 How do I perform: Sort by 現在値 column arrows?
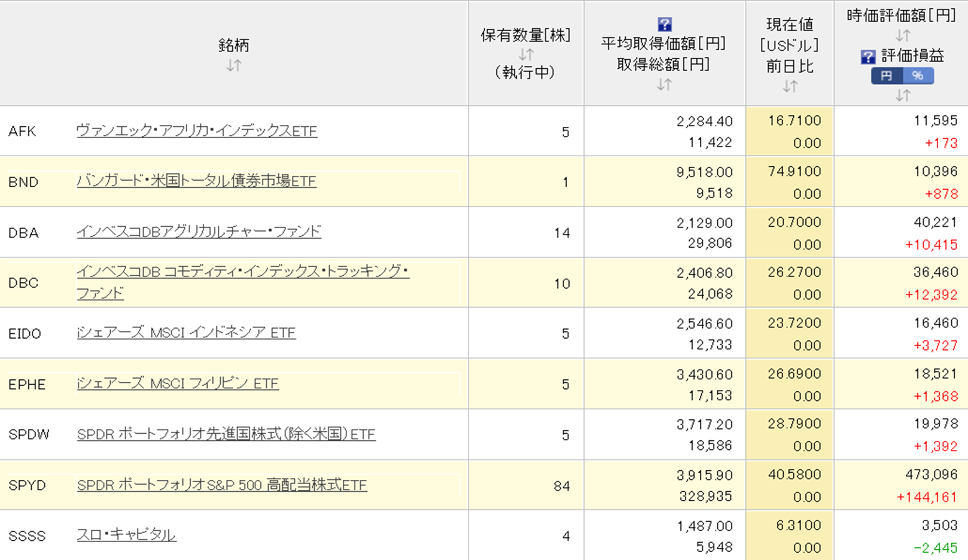click(x=790, y=87)
